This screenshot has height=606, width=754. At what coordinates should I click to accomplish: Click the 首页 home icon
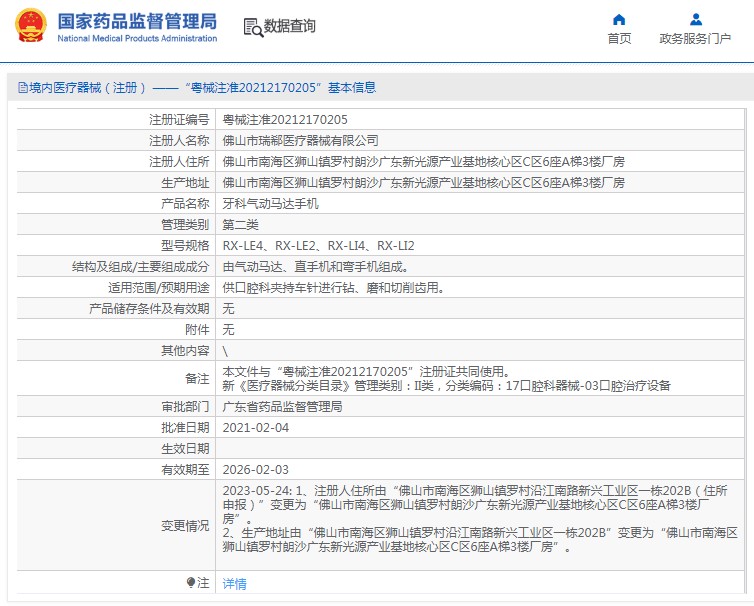click(619, 20)
